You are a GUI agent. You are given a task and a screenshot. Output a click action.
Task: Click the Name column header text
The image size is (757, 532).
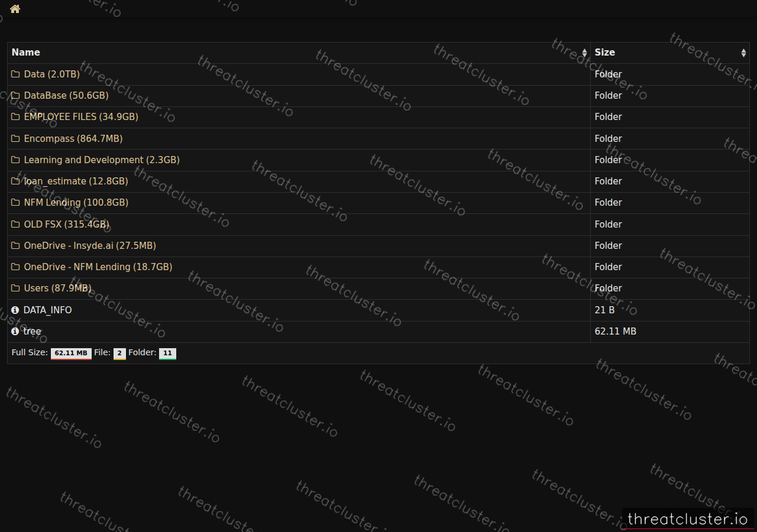(26, 53)
